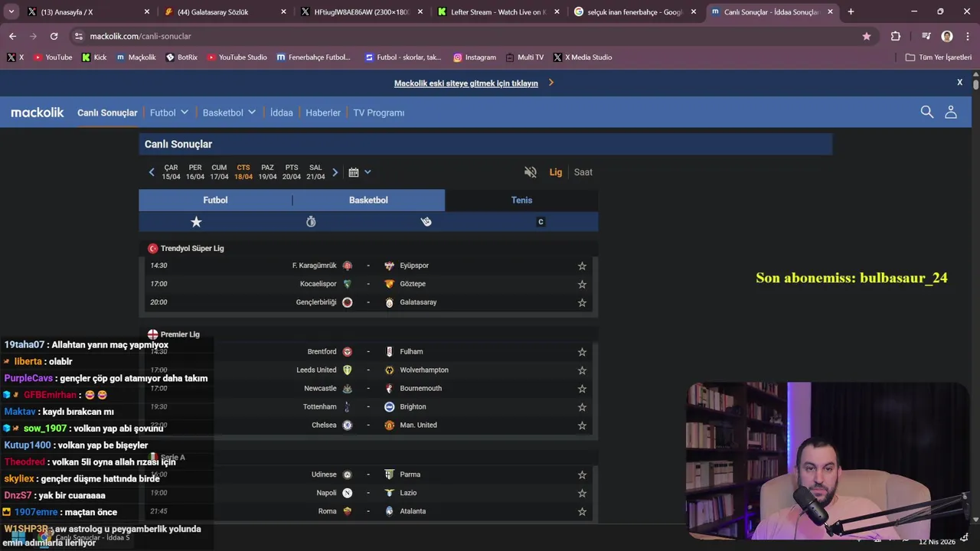Open the Galatasaray Sözlük browser tab
This screenshot has width=980, height=551.
click(x=226, y=12)
